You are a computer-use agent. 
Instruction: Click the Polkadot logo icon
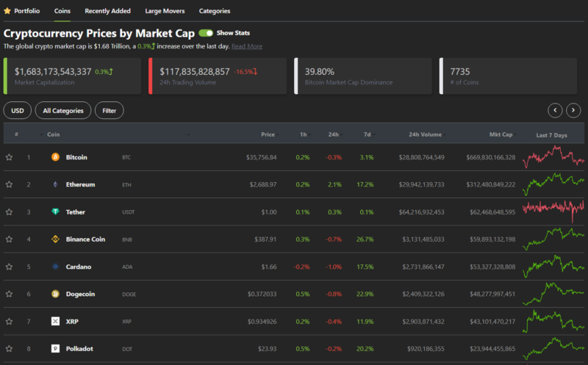point(55,349)
